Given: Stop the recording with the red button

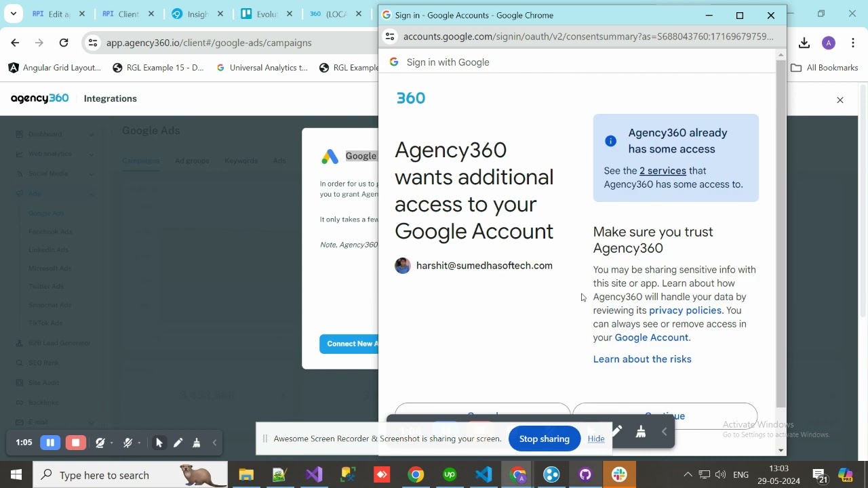Looking at the screenshot, I should (75, 443).
